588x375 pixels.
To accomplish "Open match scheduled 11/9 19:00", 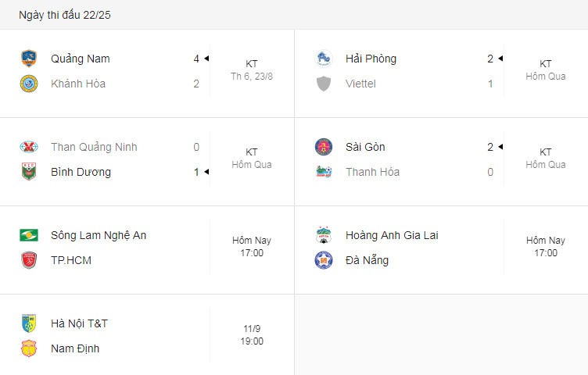I will (x=147, y=336).
